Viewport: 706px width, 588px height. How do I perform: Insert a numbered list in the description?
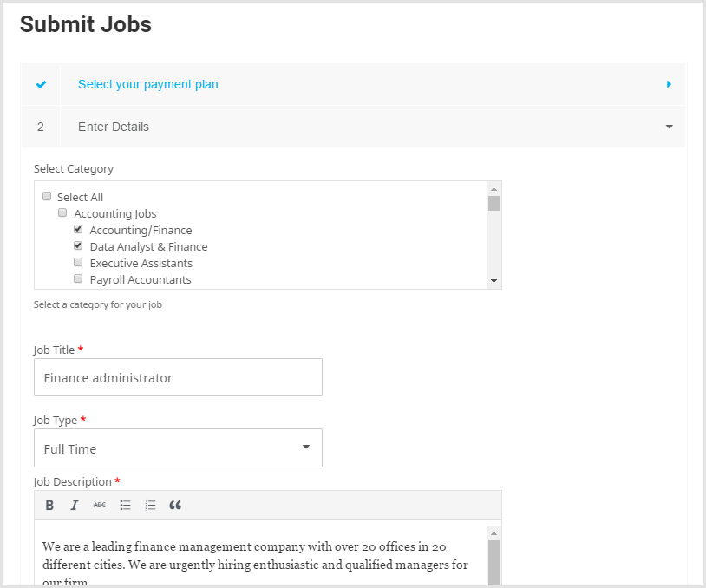pos(150,505)
